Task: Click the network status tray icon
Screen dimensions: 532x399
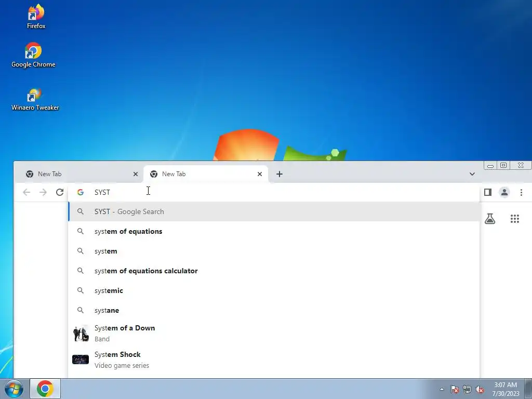Action: pyautogui.click(x=467, y=389)
